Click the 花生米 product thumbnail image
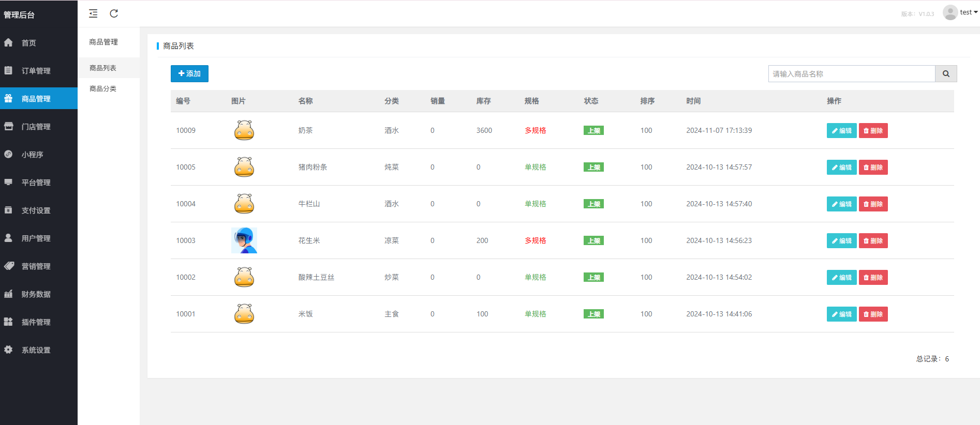This screenshot has height=425, width=980. click(x=244, y=240)
